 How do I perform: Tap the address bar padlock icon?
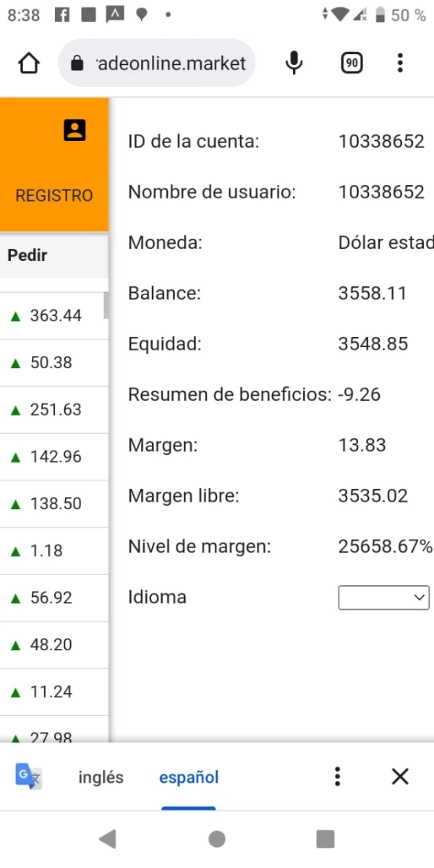click(77, 64)
